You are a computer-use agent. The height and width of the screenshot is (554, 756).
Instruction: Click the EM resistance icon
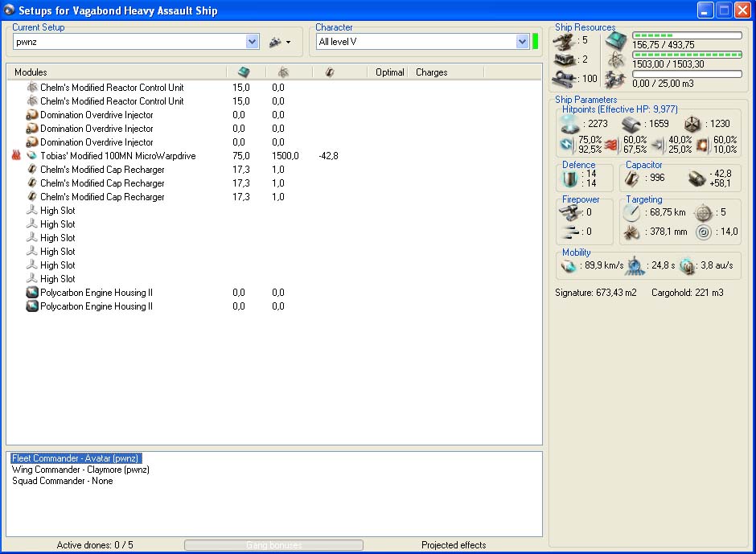click(568, 144)
